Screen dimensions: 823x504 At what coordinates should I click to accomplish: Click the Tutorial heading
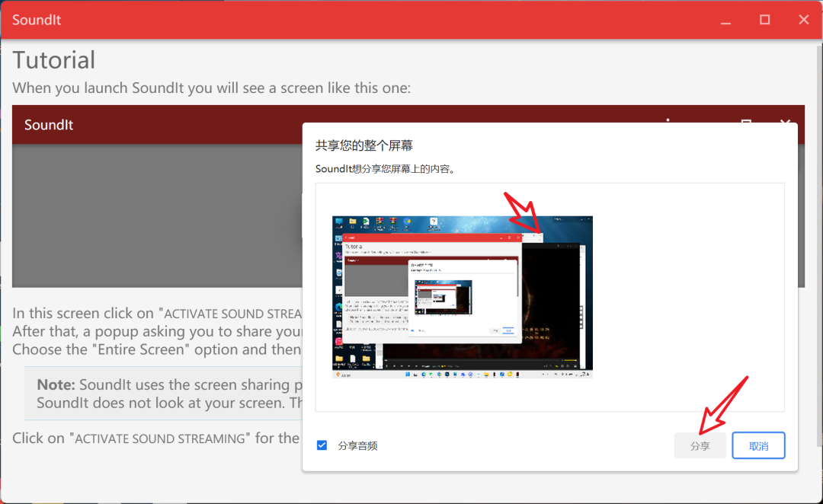coord(54,60)
